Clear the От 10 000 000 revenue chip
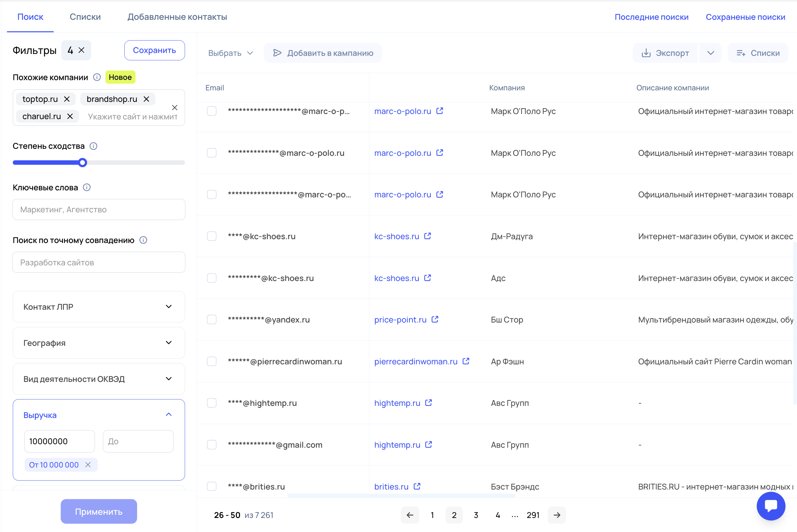Image resolution: width=797 pixels, height=532 pixels. pyautogui.click(x=88, y=465)
